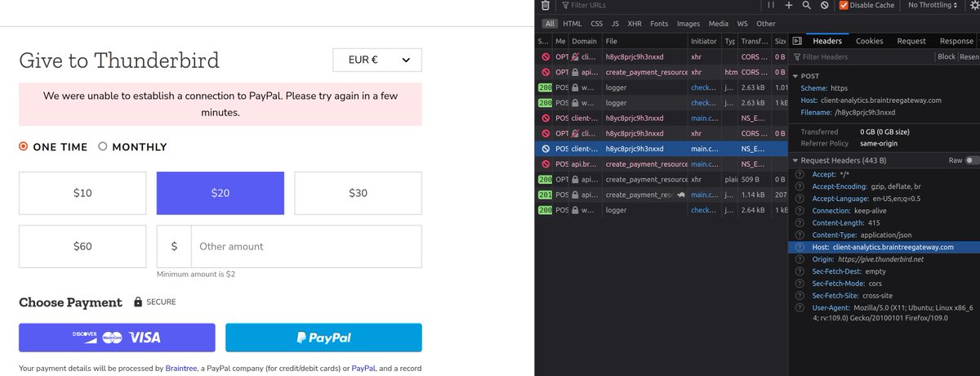Open the request blocking icon
Image resolution: width=980 pixels, height=376 pixels.
tap(825, 5)
